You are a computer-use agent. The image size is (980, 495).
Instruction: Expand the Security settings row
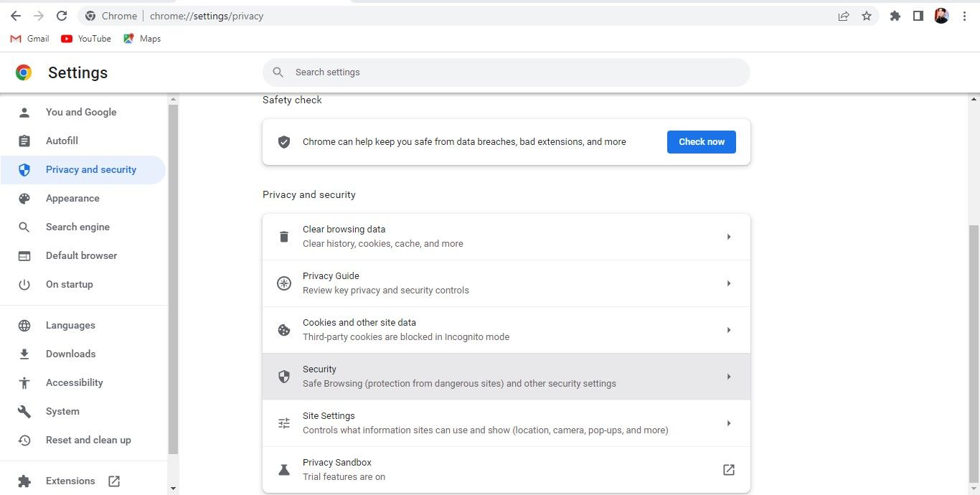729,376
